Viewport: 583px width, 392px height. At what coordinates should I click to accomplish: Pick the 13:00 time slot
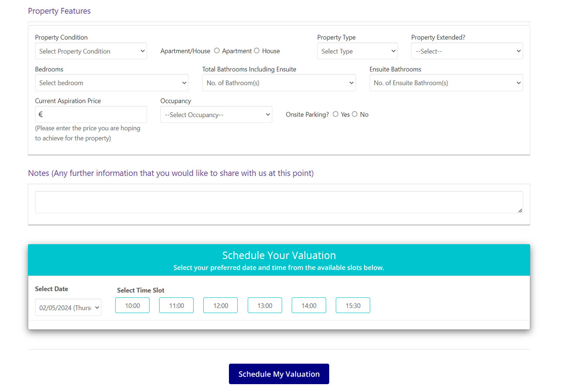pos(265,305)
